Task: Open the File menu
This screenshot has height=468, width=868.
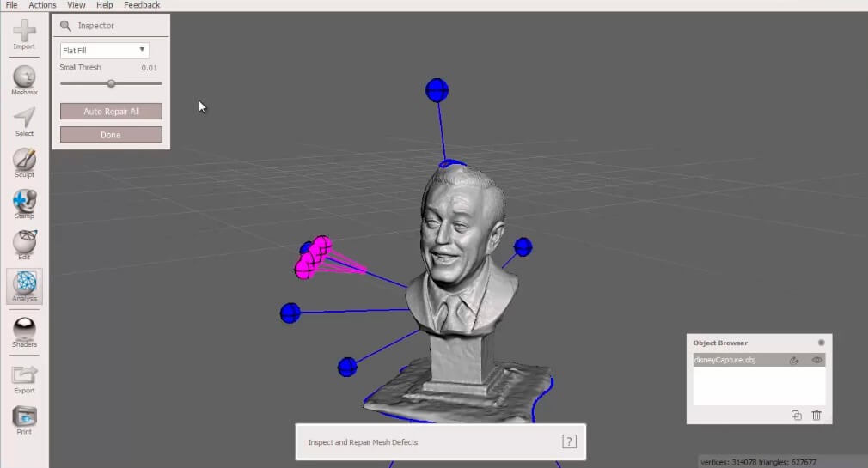Action: coord(12,5)
